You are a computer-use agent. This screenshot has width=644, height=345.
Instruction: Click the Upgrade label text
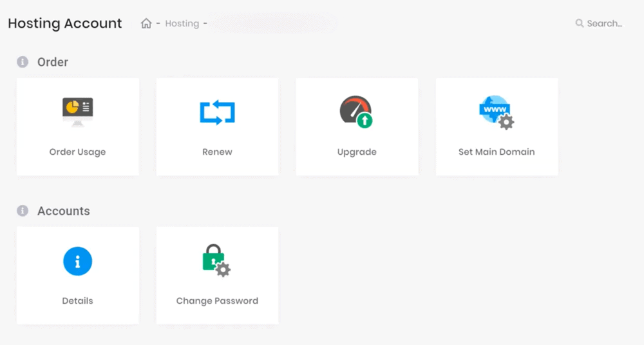(x=357, y=152)
